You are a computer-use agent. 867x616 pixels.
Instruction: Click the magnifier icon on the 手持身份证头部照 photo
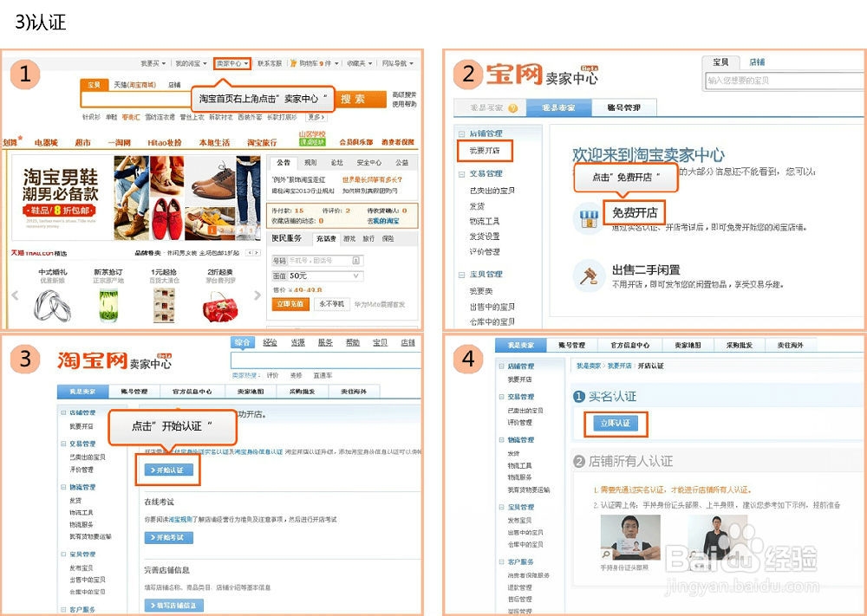607,554
